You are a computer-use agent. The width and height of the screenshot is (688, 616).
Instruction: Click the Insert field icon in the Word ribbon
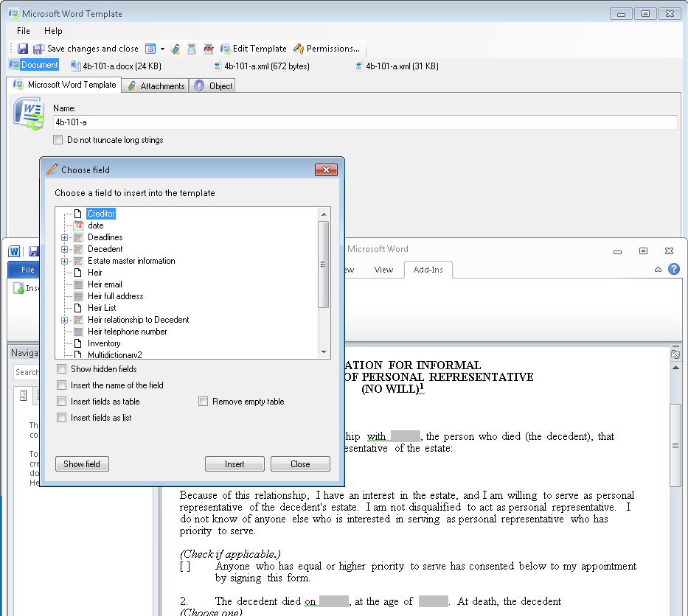click(x=19, y=289)
